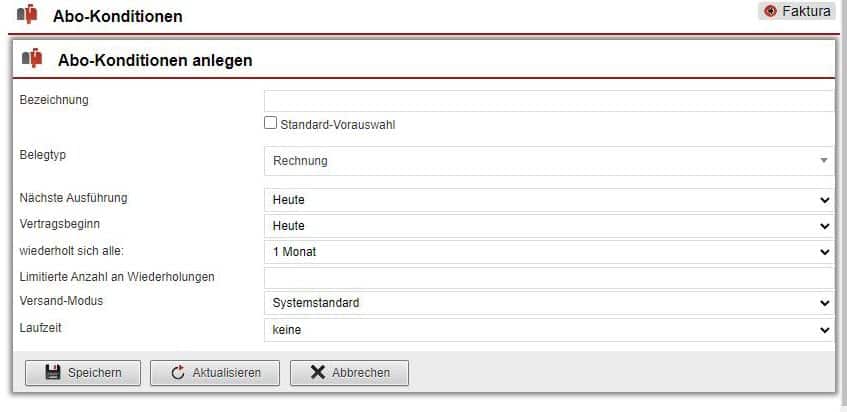Viewport: 847px width, 412px height.
Task: Click the floppy disk save icon
Action: [54, 373]
